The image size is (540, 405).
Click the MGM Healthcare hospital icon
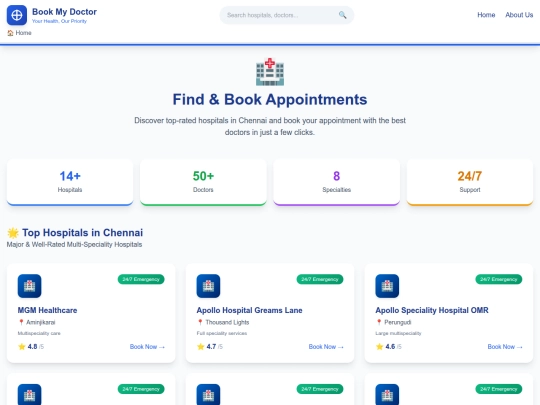[29, 286]
